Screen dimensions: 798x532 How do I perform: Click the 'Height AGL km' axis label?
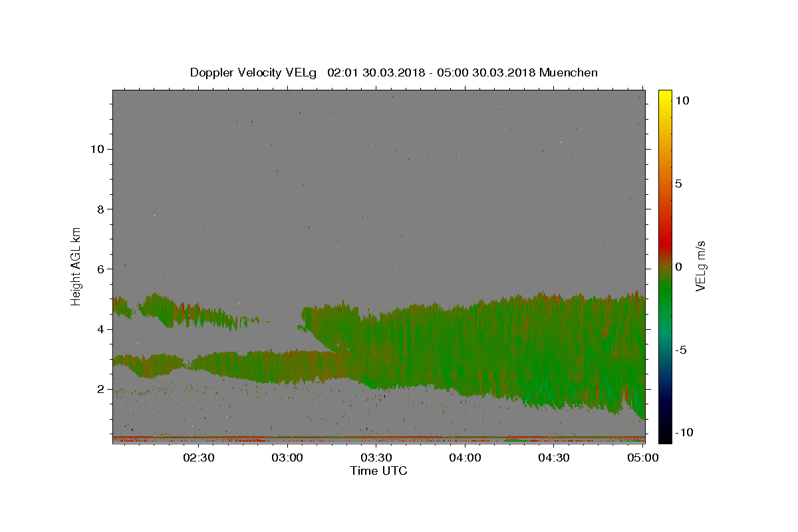tap(76, 265)
